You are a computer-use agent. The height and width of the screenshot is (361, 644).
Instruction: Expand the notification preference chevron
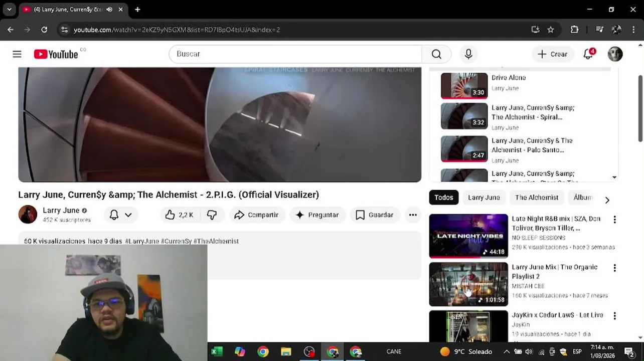point(128,215)
